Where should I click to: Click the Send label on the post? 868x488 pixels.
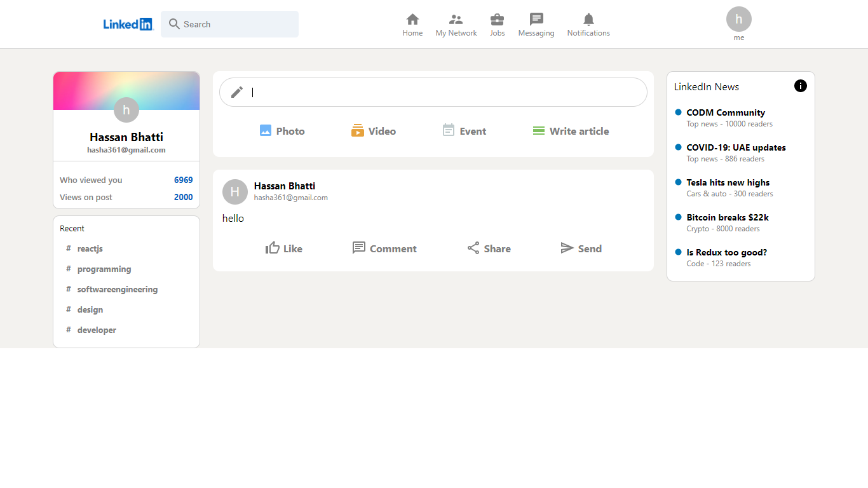pyautogui.click(x=590, y=248)
